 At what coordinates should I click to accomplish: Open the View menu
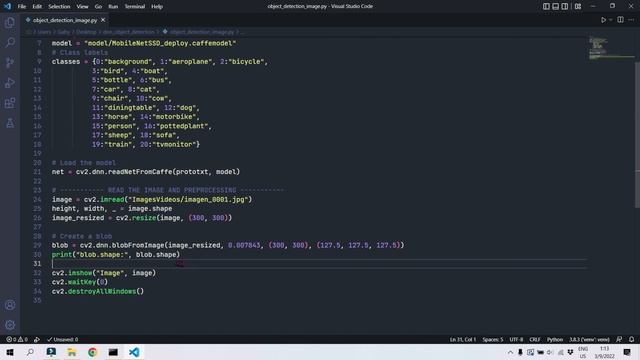82,7
